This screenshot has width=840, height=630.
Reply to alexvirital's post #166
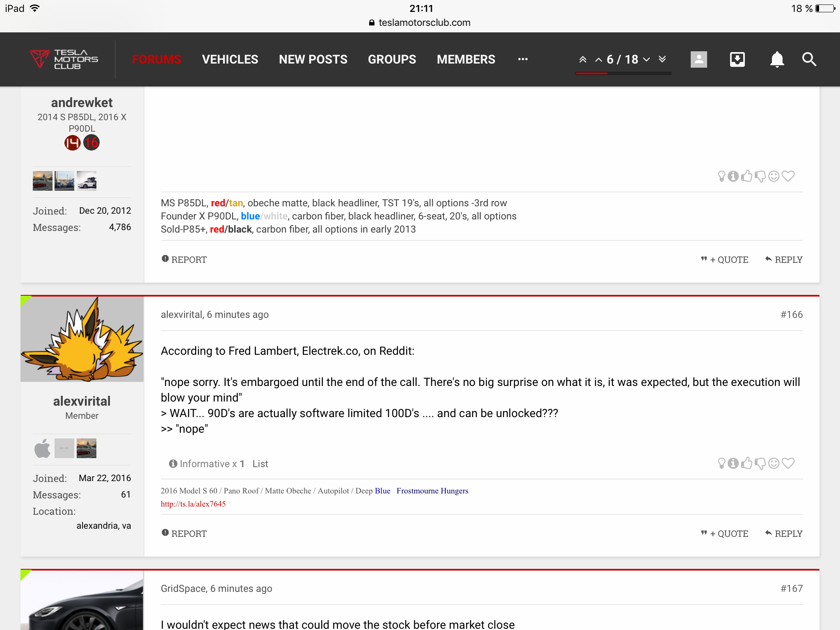(784, 534)
